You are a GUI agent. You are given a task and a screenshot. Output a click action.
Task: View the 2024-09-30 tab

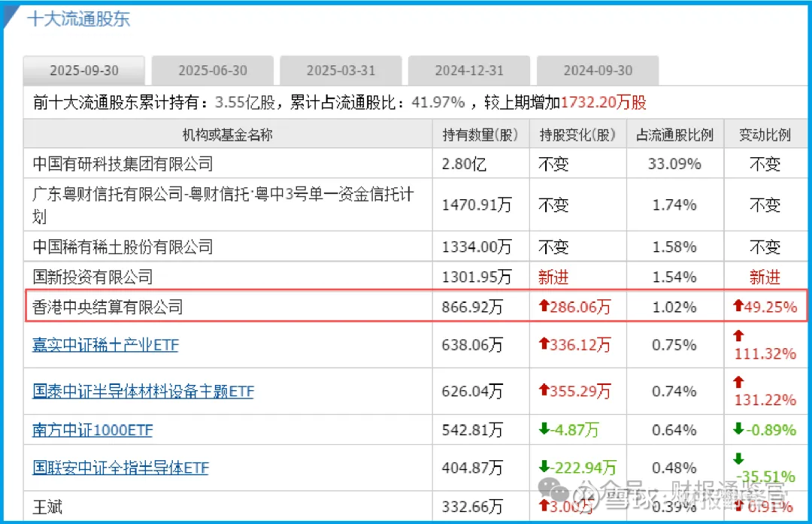point(598,71)
